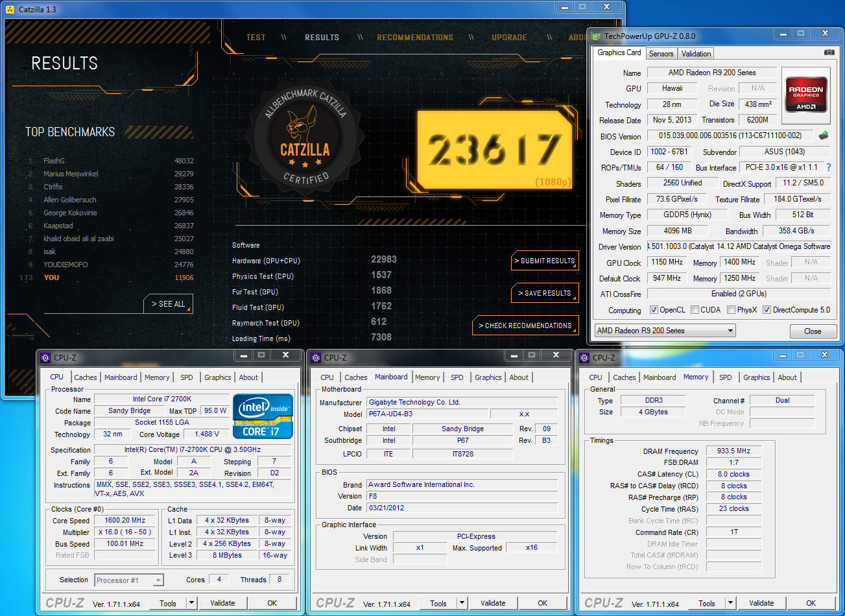
Task: Click Validate in the CPU window
Action: coord(222,603)
